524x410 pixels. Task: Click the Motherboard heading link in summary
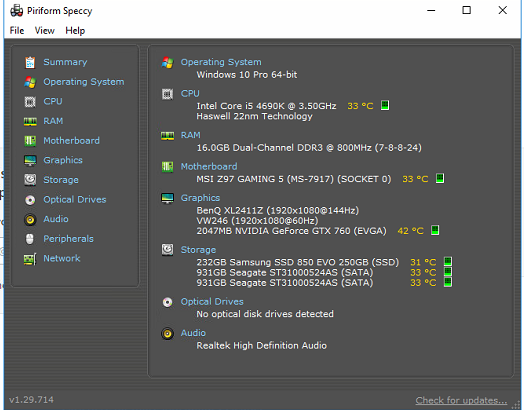[209, 167]
